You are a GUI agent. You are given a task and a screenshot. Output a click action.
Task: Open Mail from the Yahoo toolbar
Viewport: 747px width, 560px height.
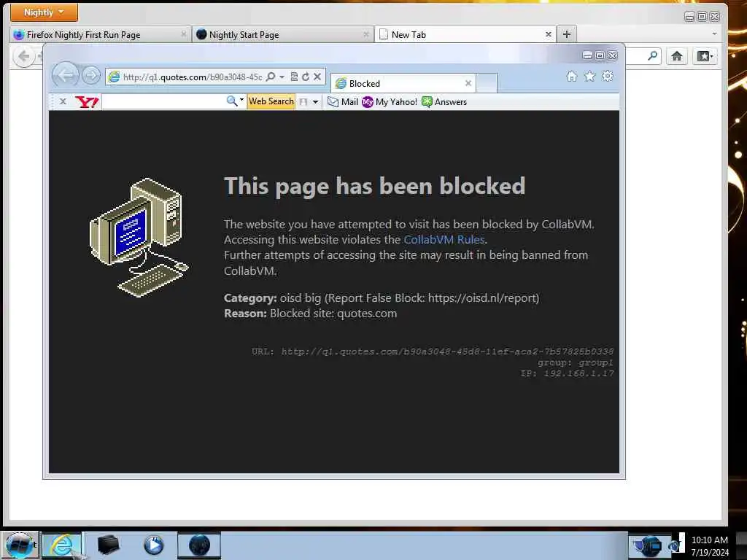tap(343, 102)
